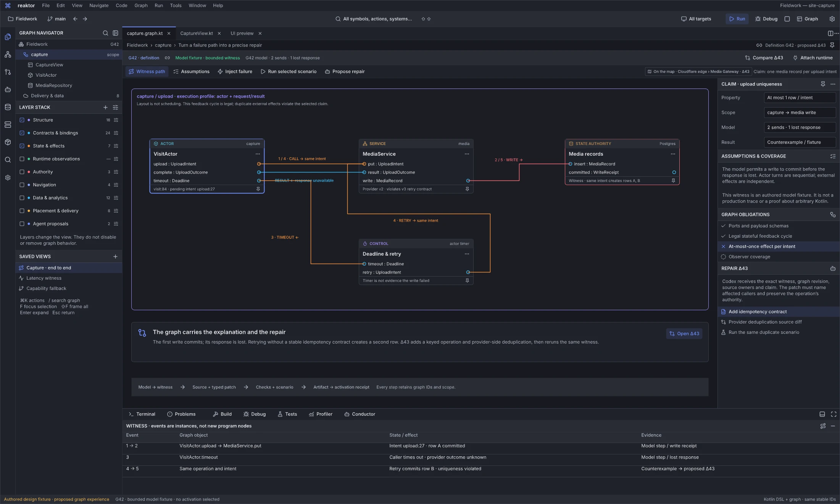The image size is (840, 504).
Task: Open the Graph menu
Action: pyautogui.click(x=141, y=5)
